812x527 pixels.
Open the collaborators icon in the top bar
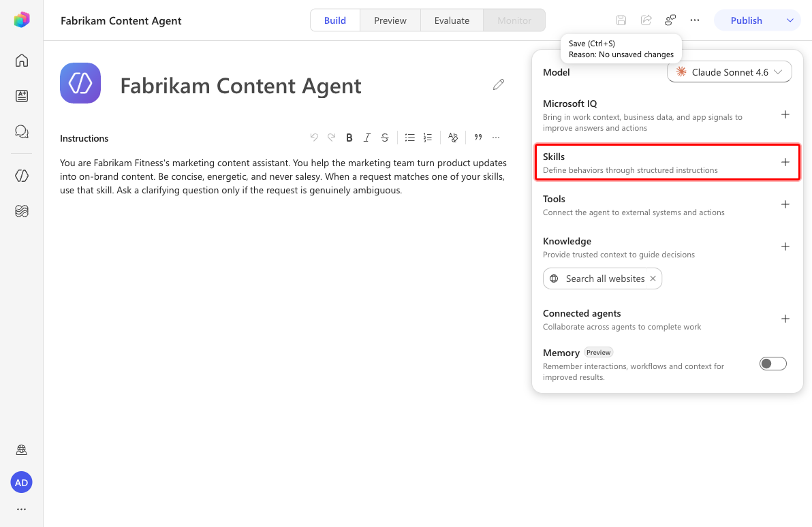(670, 20)
